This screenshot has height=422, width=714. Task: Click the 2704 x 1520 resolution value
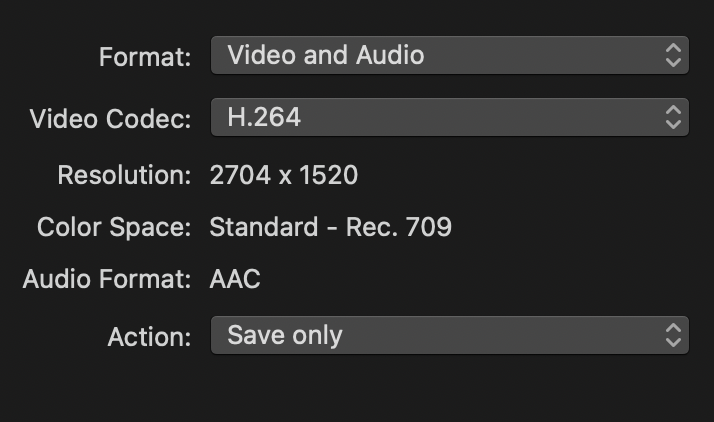284,176
